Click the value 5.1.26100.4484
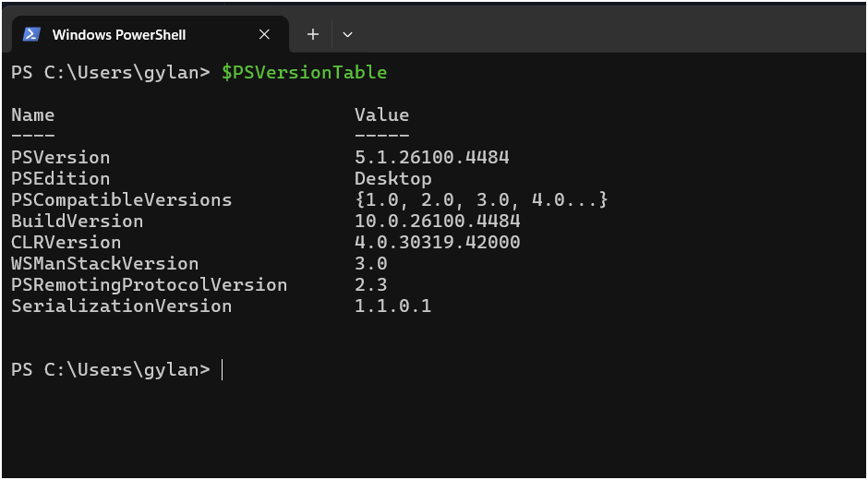Image resolution: width=868 pixels, height=480 pixels. point(432,157)
